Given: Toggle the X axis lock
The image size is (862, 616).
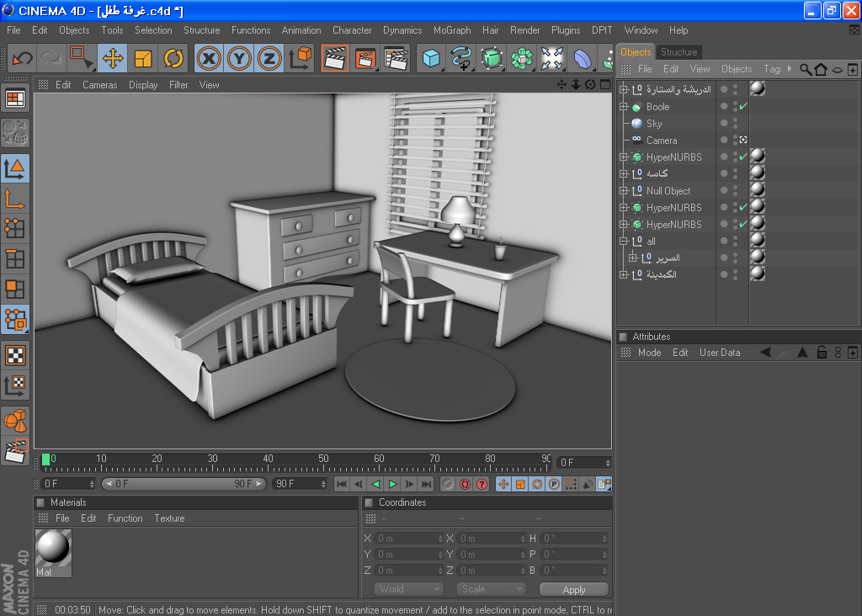Looking at the screenshot, I should pos(209,58).
